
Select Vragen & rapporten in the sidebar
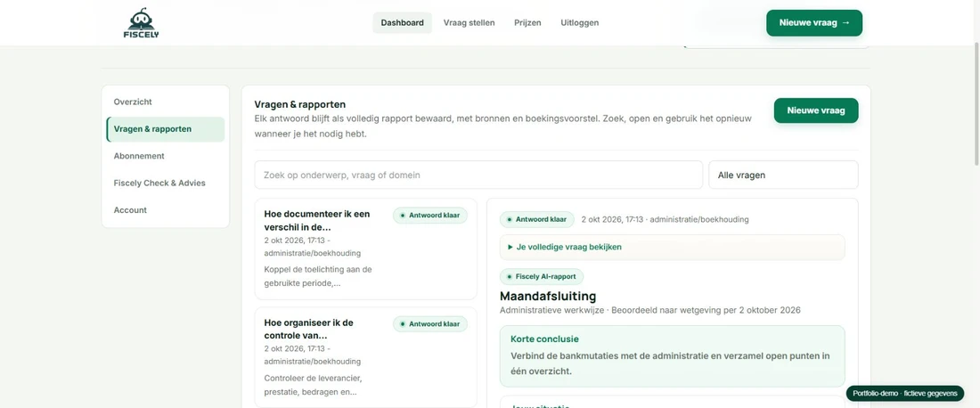pyautogui.click(x=166, y=128)
